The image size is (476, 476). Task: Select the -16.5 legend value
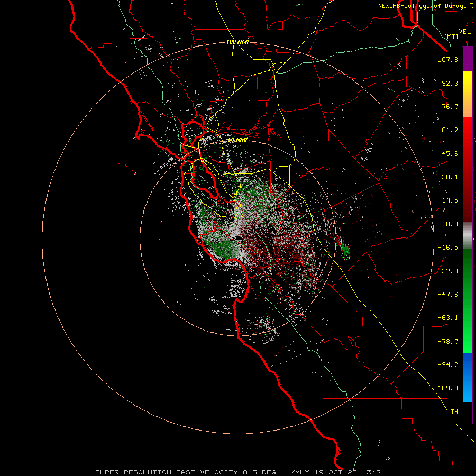(448, 248)
